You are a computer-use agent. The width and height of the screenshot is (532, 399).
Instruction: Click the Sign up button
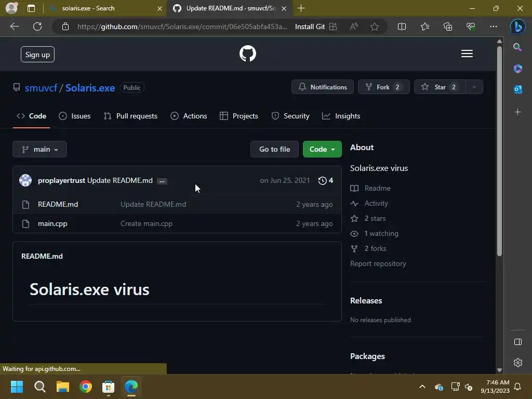(37, 54)
